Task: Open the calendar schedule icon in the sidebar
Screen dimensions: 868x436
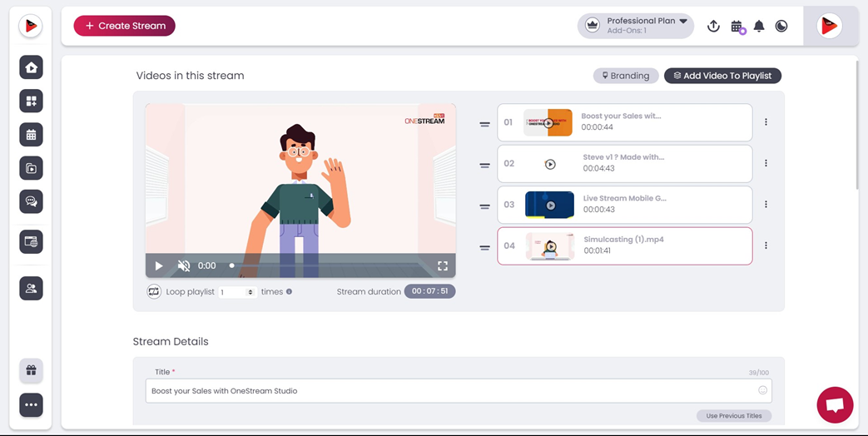Action: [x=31, y=135]
